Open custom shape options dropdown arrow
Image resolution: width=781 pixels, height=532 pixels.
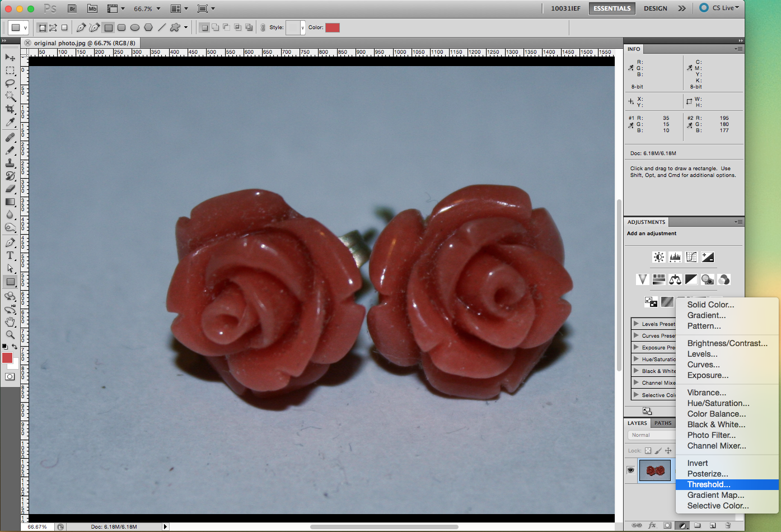[186, 27]
